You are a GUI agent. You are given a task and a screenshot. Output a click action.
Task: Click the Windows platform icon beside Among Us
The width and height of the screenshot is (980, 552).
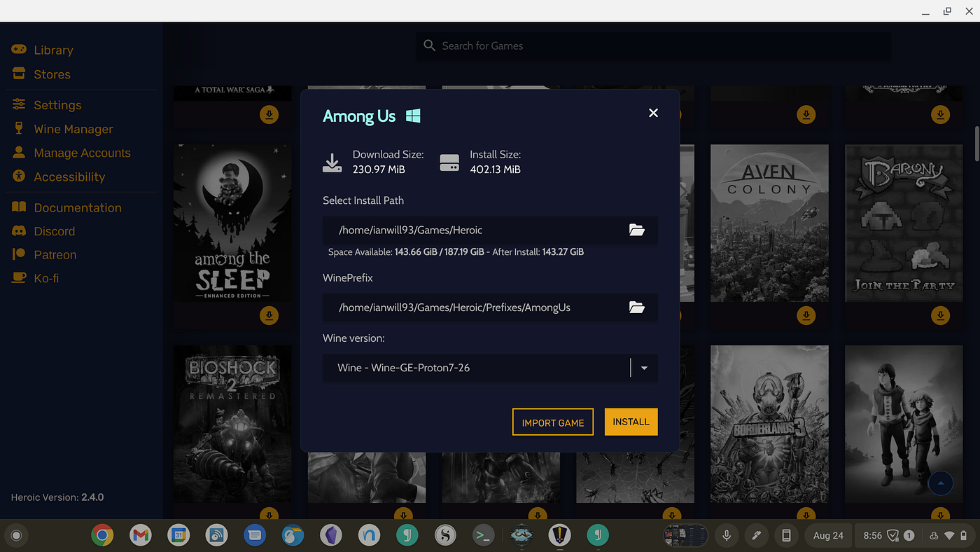(413, 116)
